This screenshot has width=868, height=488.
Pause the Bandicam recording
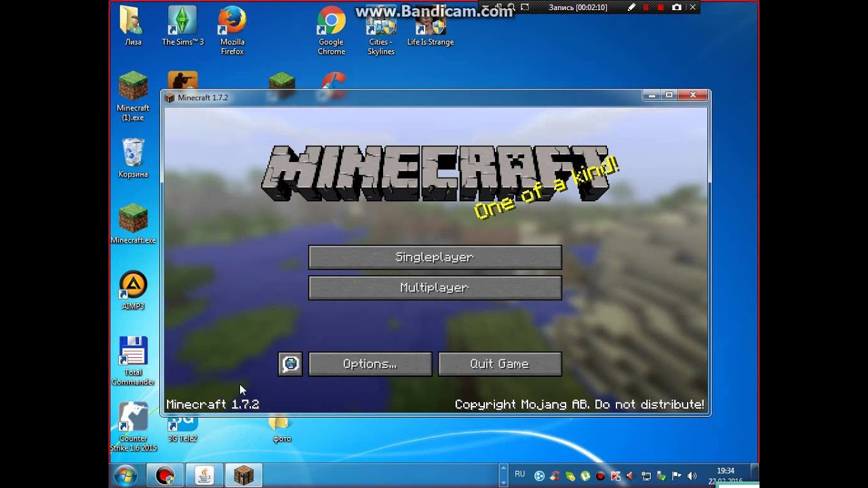[x=646, y=7]
